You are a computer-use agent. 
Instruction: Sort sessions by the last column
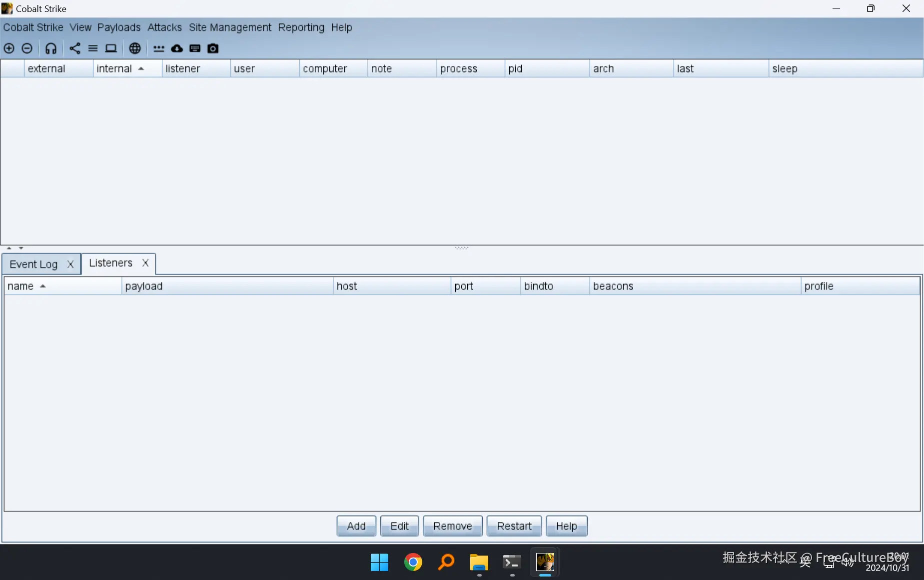click(x=721, y=68)
